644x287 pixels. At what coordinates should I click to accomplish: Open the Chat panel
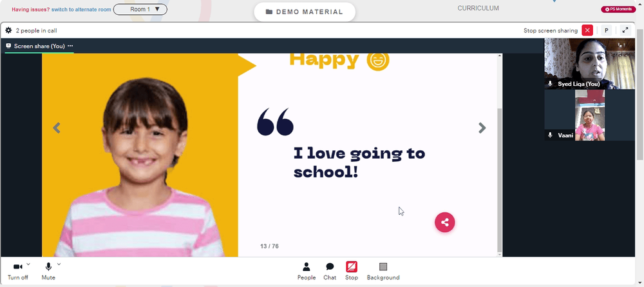coord(330,272)
